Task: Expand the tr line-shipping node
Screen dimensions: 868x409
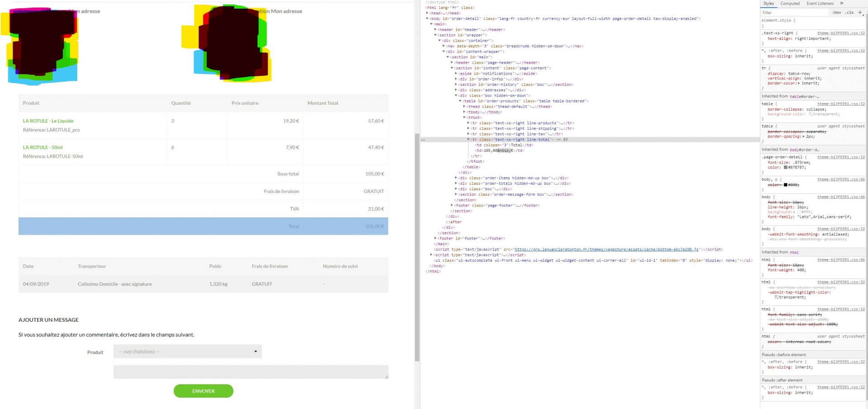Action: 468,128
